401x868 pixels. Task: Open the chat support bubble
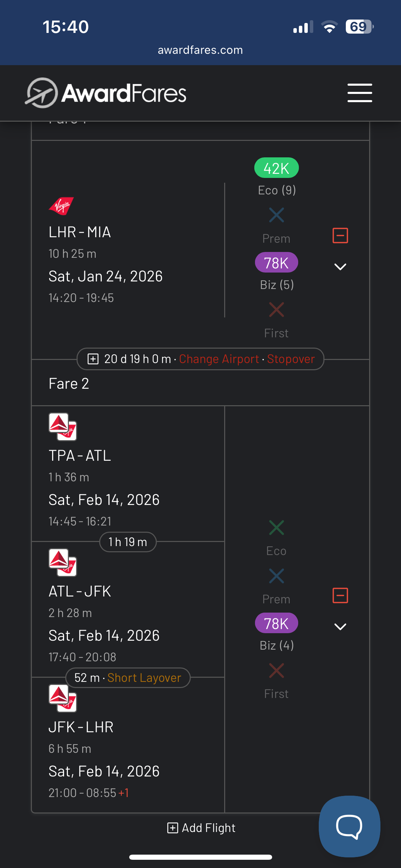point(349,826)
